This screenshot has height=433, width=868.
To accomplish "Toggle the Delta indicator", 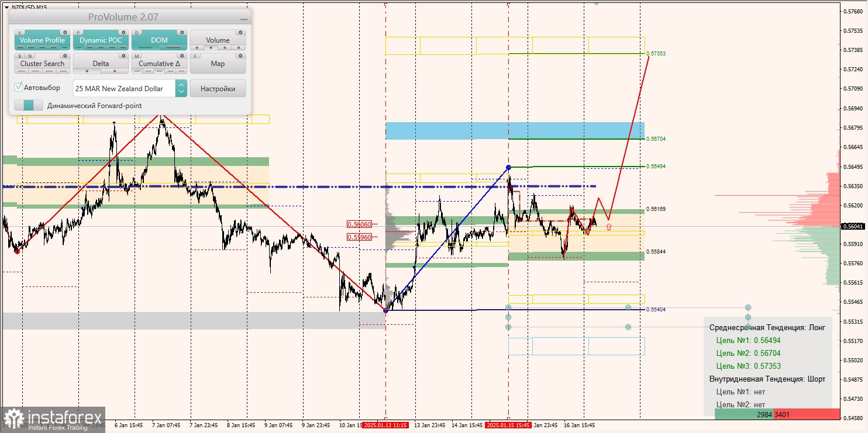I will coord(101,64).
